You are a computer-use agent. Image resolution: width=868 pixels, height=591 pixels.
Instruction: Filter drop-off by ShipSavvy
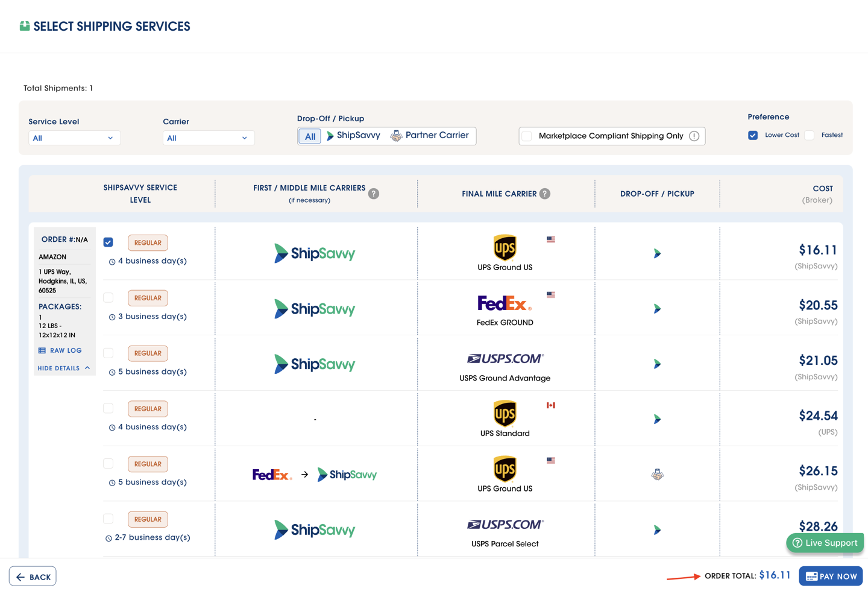coord(353,136)
